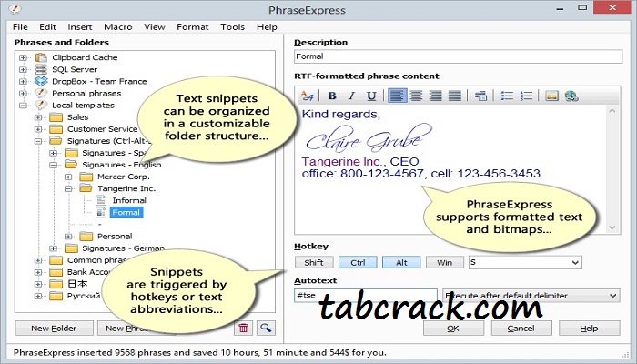Open the Insert menu
Screen dimensions: 637x364
(80, 26)
